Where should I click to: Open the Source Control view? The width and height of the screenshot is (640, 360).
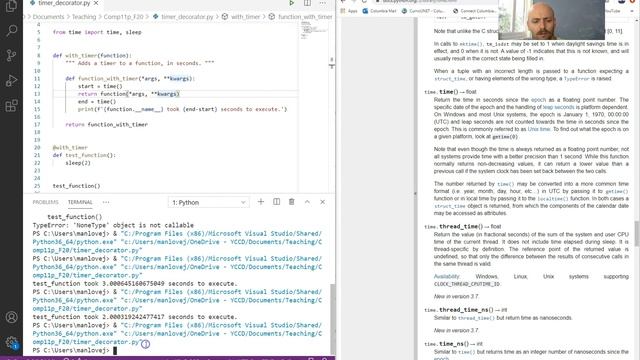pos(11,56)
